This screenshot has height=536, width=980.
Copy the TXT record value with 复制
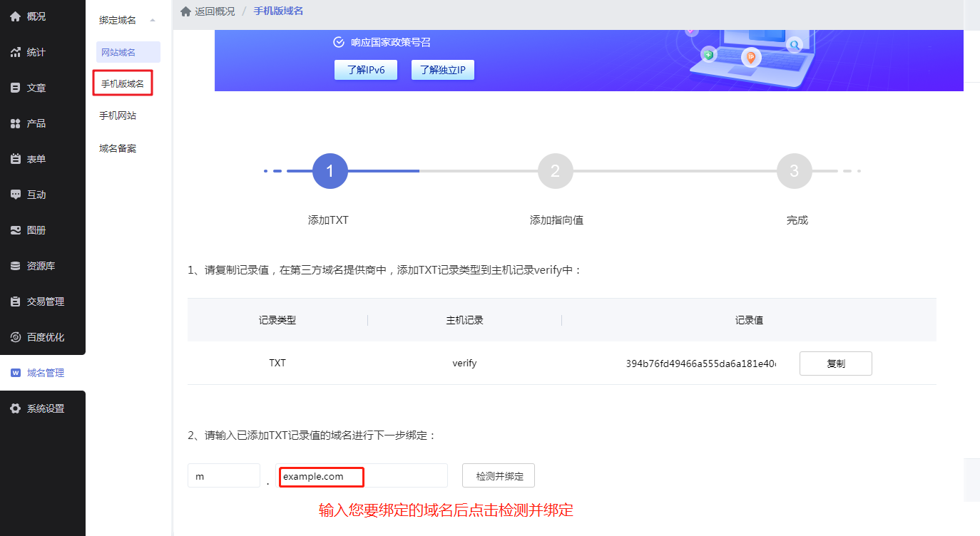click(836, 364)
